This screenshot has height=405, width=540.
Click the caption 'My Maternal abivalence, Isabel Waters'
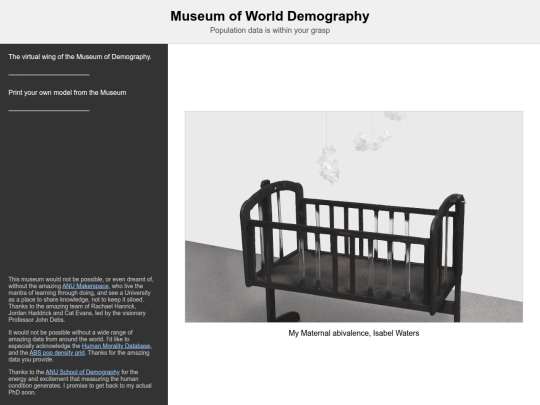click(x=354, y=333)
